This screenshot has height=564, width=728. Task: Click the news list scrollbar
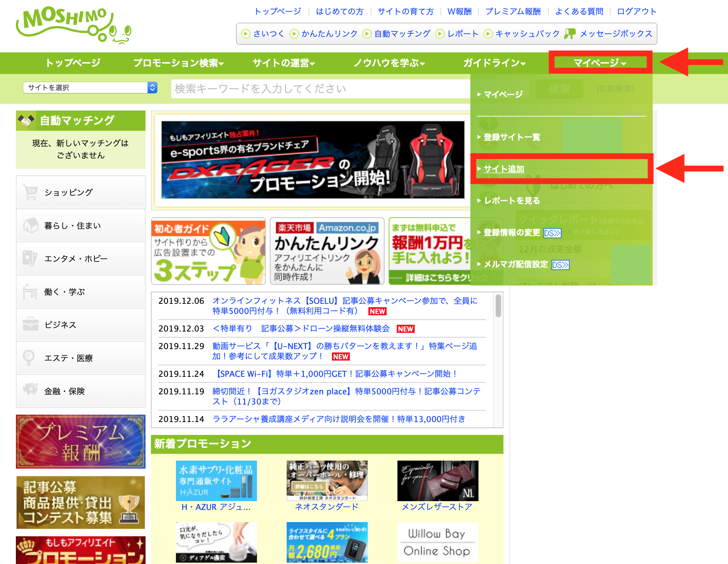click(x=498, y=306)
